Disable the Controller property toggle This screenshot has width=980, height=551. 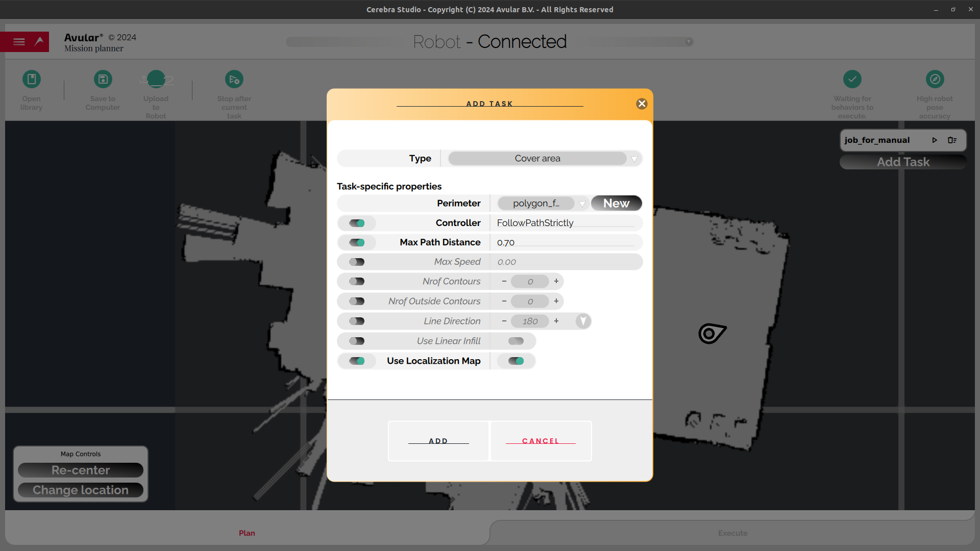(357, 223)
